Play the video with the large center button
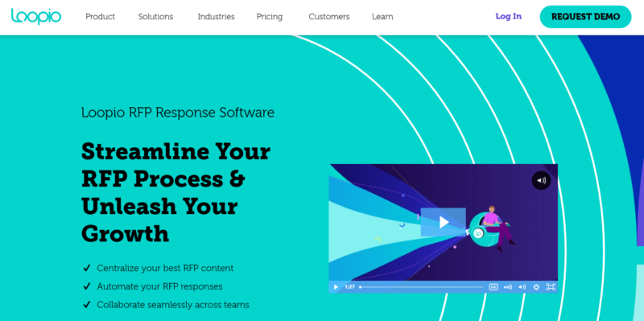Viewport: 644px width, 321px height. click(x=444, y=222)
